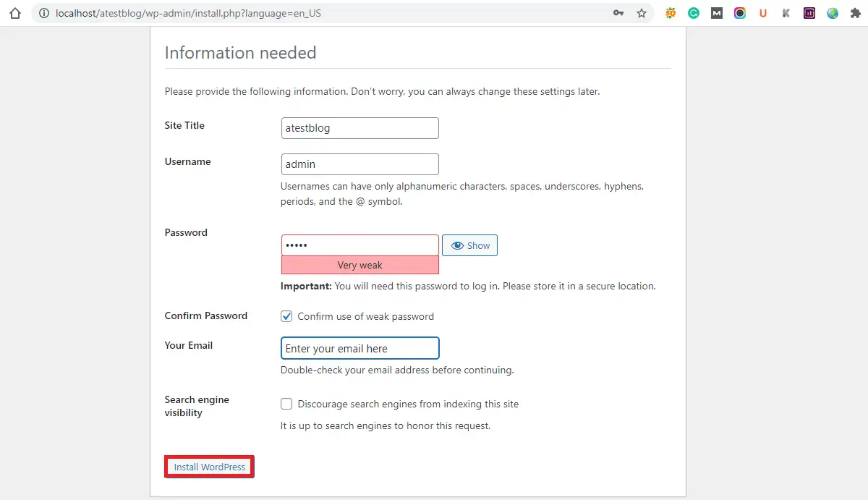Click the browser address bar URL
The height and width of the screenshot is (500, 868).
pos(188,13)
